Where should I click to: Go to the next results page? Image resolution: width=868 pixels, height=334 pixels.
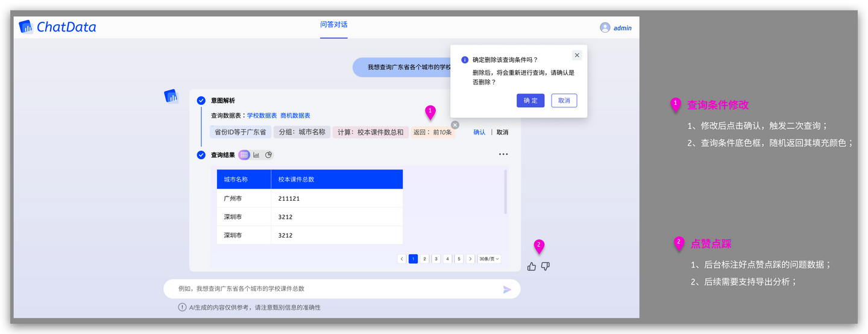click(470, 259)
